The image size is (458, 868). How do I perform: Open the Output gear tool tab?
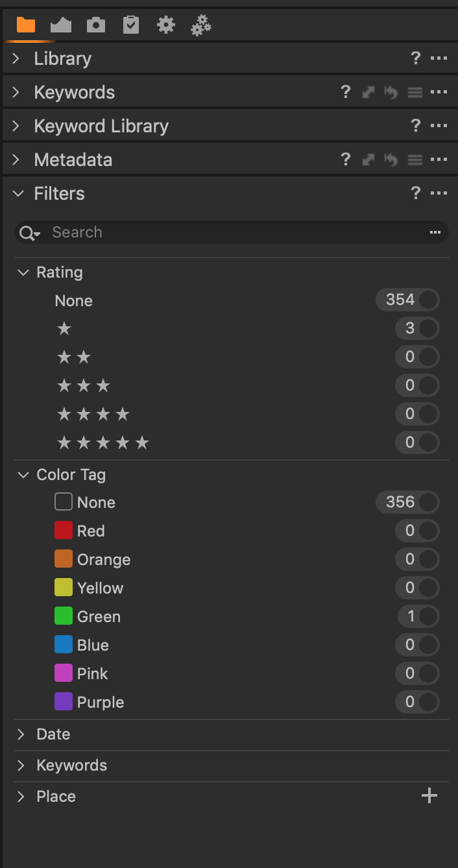[166, 25]
